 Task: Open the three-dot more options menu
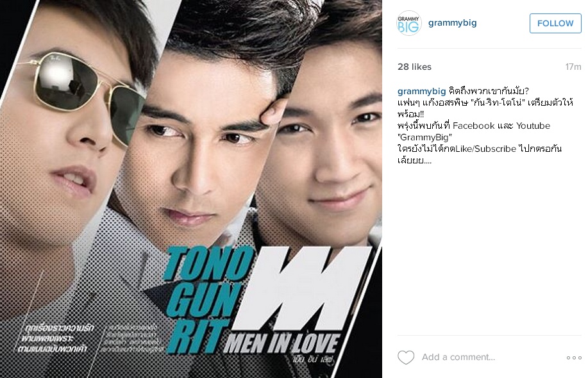(574, 357)
